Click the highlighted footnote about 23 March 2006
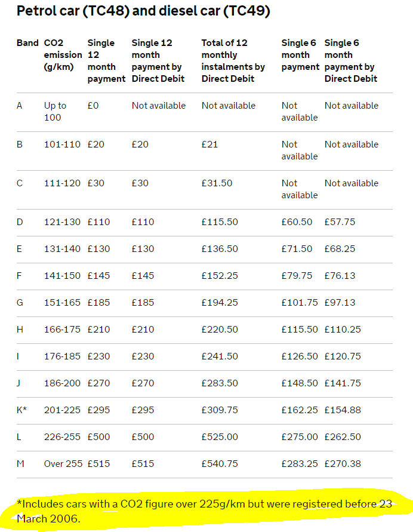The width and height of the screenshot is (413, 532). pos(205,511)
